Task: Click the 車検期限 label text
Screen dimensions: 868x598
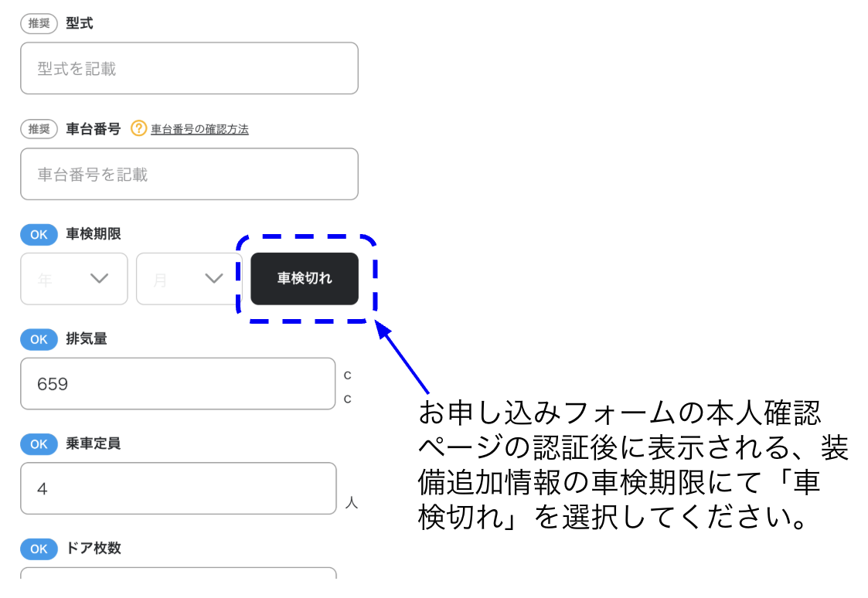Action: pyautogui.click(x=93, y=234)
